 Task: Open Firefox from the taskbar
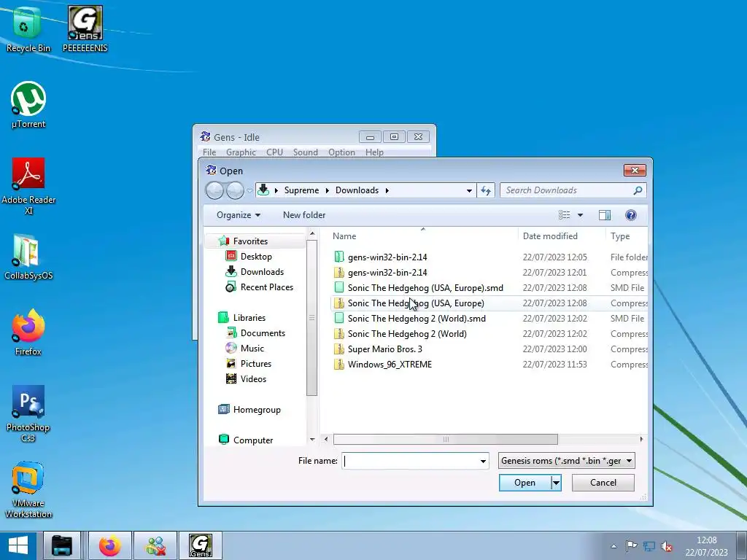tap(109, 545)
